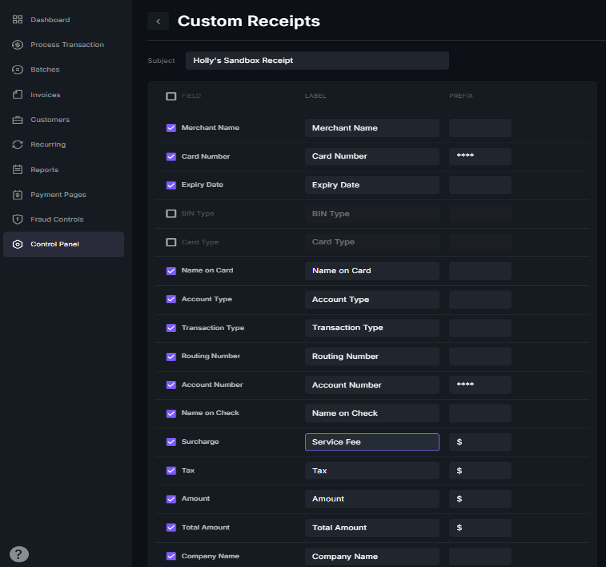Image resolution: width=606 pixels, height=568 pixels.
Task: Open Reports from the sidebar menu
Action: coord(44,170)
